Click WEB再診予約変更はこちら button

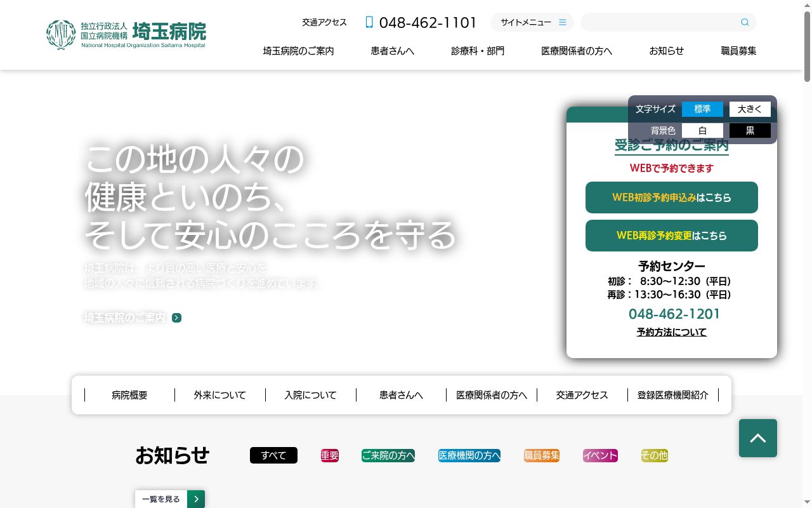coord(672,236)
